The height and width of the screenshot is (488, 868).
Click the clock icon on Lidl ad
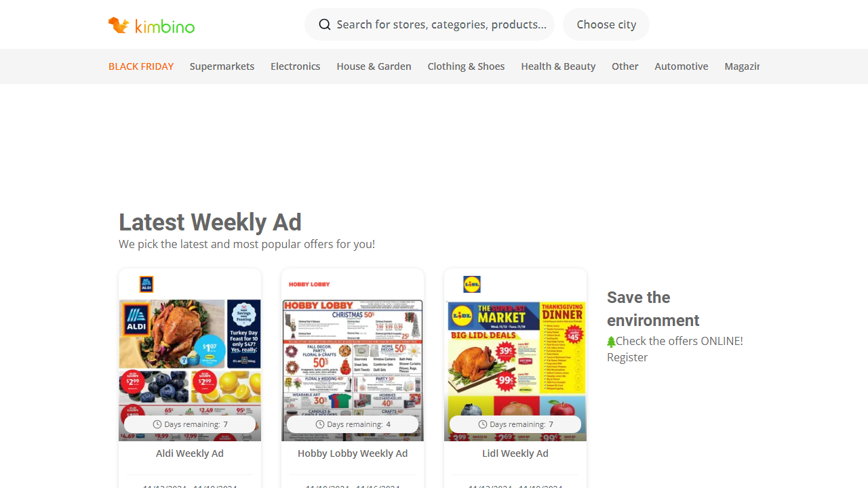click(x=483, y=424)
